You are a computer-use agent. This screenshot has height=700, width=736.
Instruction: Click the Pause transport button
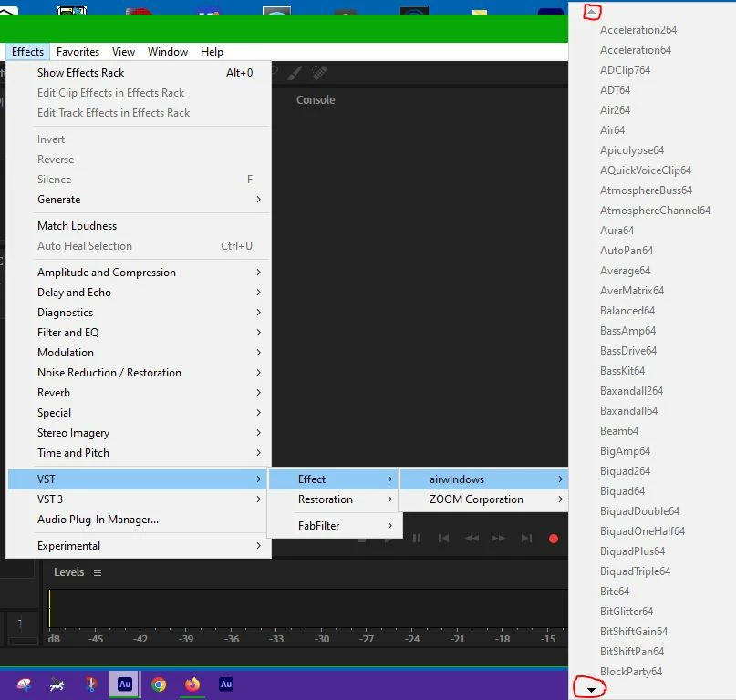[x=417, y=538]
